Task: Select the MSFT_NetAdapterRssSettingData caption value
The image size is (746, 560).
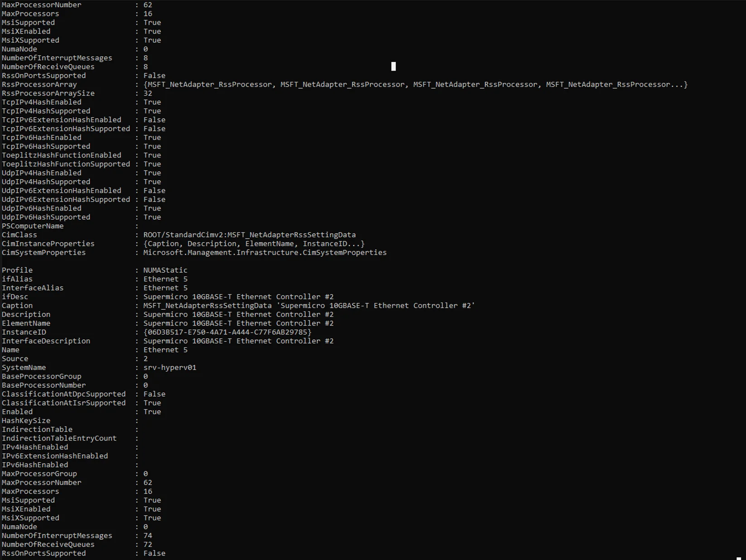Action: point(309,306)
